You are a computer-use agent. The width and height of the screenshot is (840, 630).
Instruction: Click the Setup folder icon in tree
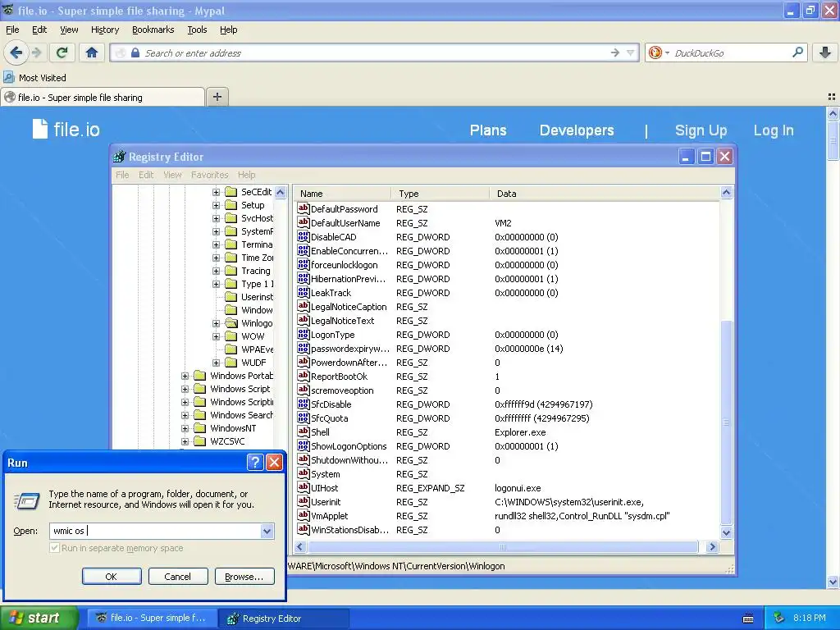tap(231, 204)
